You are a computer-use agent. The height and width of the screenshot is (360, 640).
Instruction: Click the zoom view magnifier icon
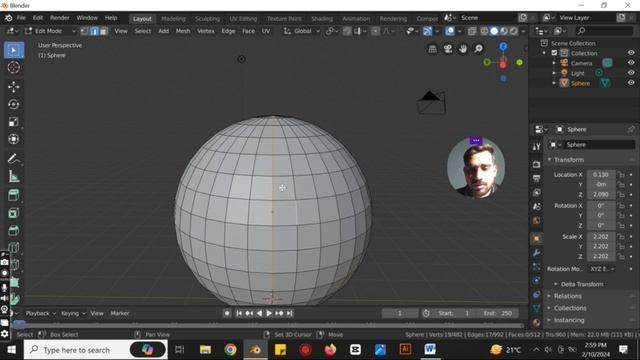click(478, 49)
